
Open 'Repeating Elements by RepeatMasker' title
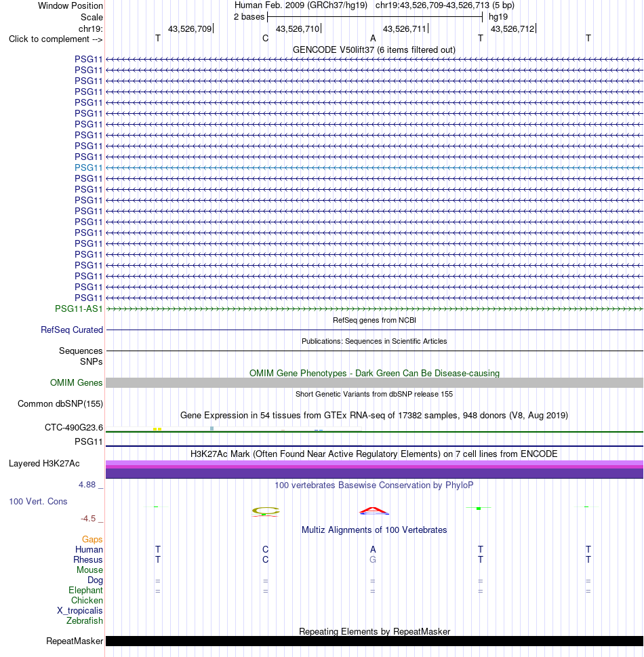point(374,631)
